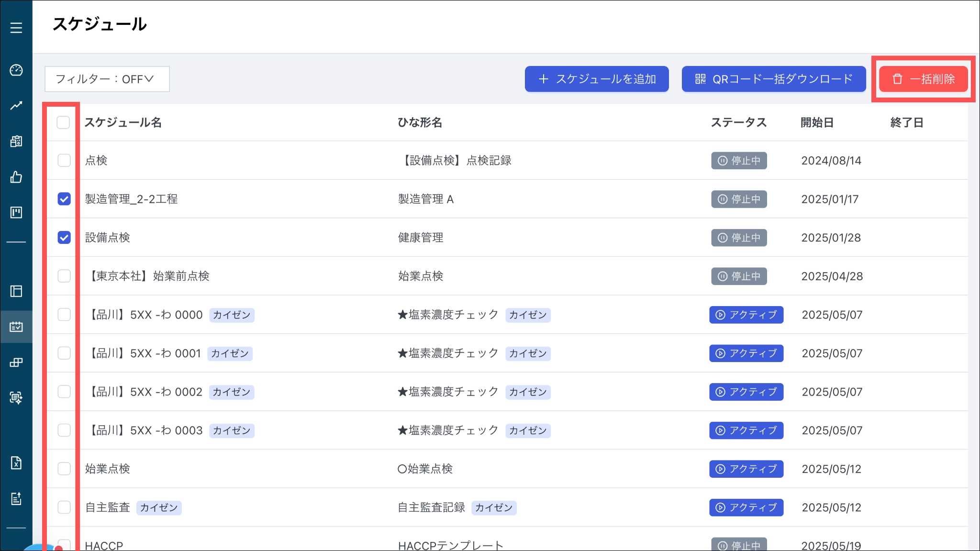980x551 pixels.
Task: Uncheck the 設備点検 row checkbox
Action: pos(64,238)
